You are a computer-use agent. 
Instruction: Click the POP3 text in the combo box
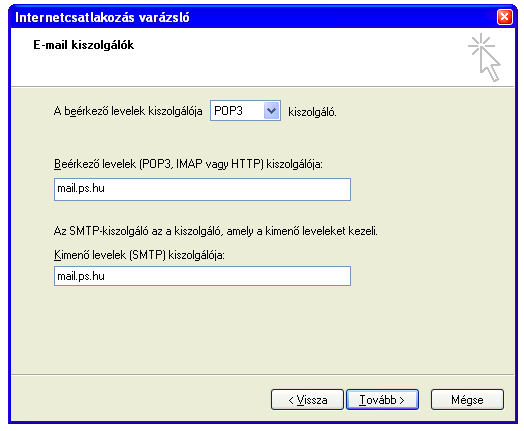pyautogui.click(x=228, y=111)
